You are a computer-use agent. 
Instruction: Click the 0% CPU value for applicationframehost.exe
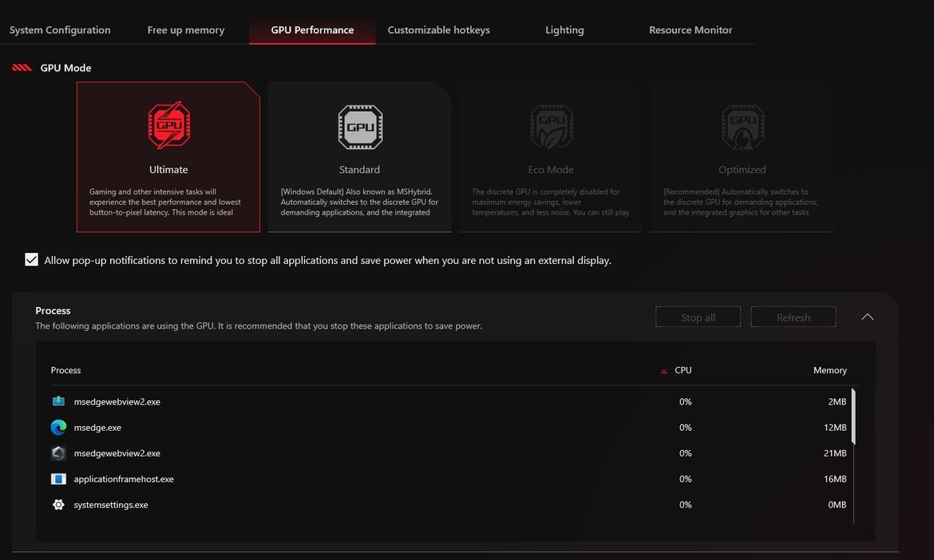686,479
